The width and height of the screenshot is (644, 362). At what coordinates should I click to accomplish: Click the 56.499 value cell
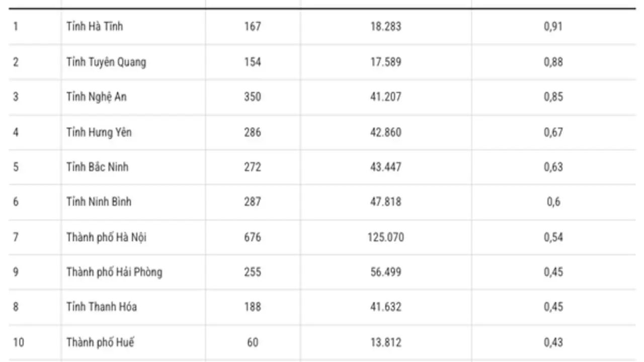385,272
